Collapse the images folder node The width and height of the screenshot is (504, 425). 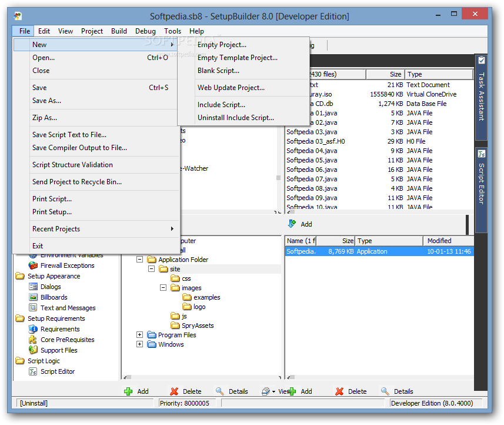163,288
